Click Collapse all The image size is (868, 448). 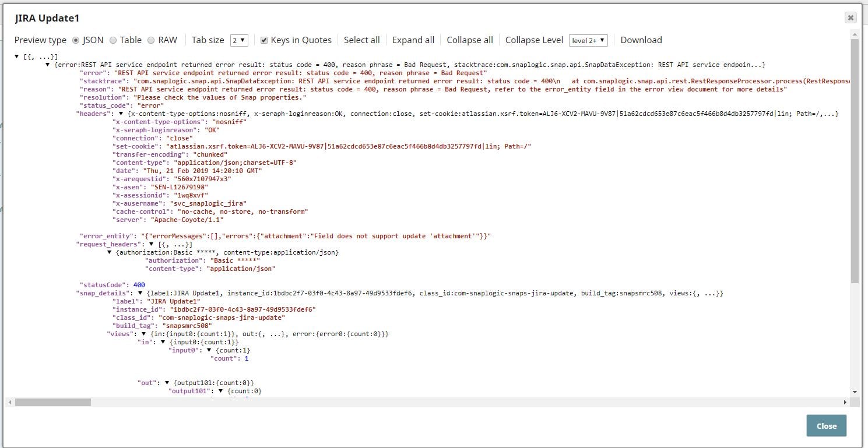[469, 40]
